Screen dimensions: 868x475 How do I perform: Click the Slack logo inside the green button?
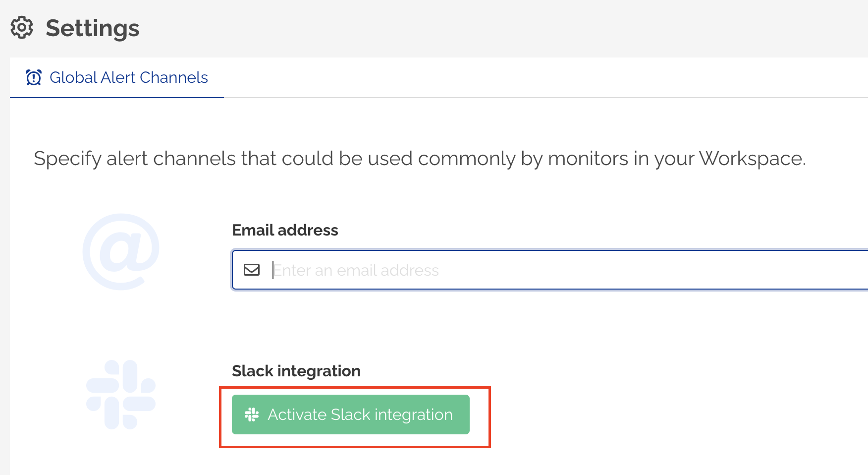click(x=252, y=415)
